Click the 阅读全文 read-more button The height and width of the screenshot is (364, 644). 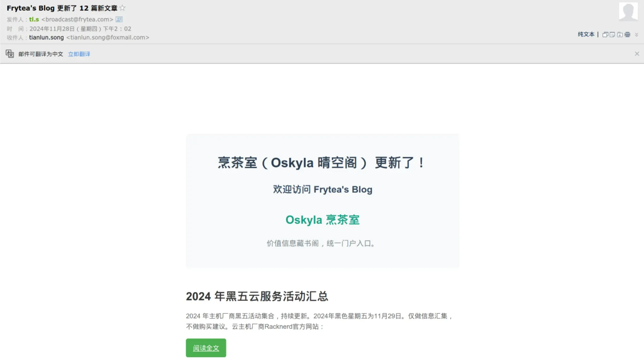[206, 348]
